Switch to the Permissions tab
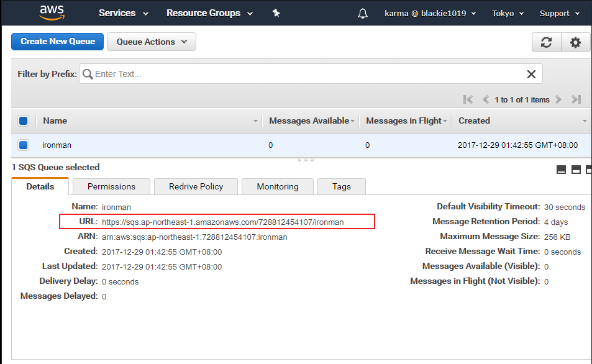The width and height of the screenshot is (592, 364). point(111,186)
